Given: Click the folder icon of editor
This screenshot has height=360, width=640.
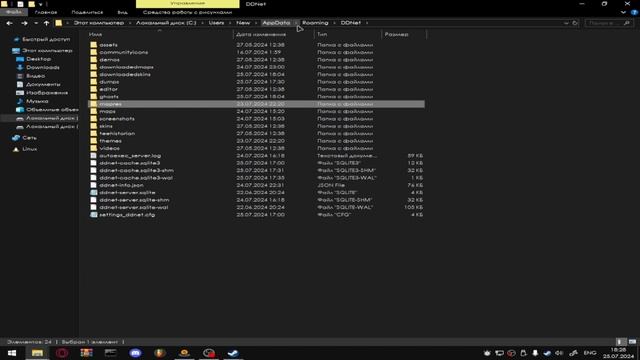Looking at the screenshot, I should pyautogui.click(x=93, y=89).
